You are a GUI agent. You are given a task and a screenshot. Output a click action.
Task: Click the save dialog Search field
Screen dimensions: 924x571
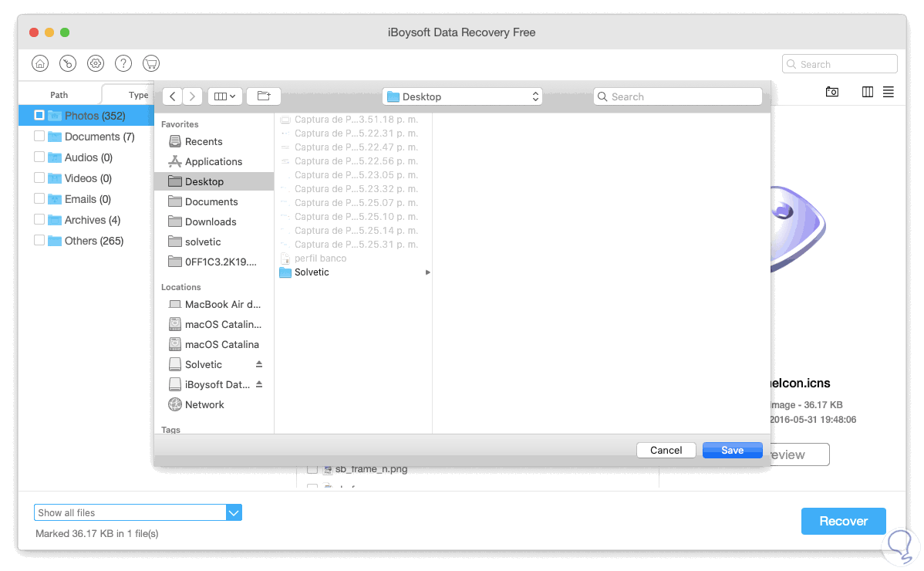tap(678, 96)
